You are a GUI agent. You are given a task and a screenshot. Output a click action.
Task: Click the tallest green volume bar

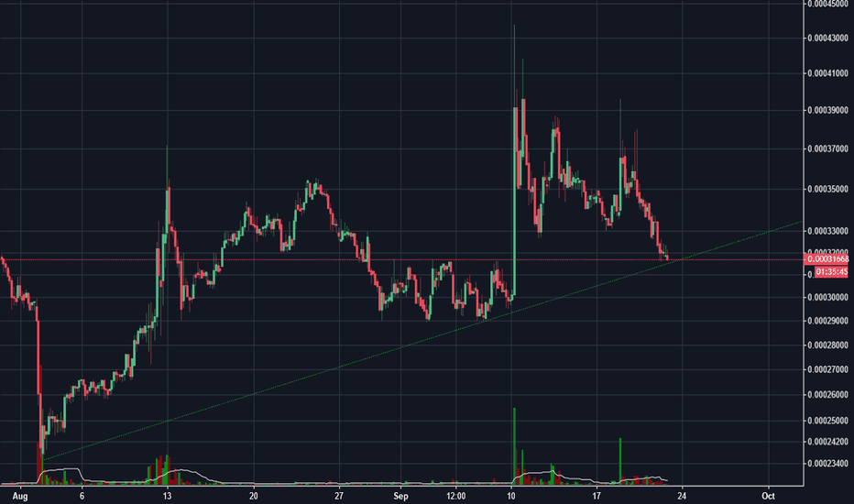point(514,445)
